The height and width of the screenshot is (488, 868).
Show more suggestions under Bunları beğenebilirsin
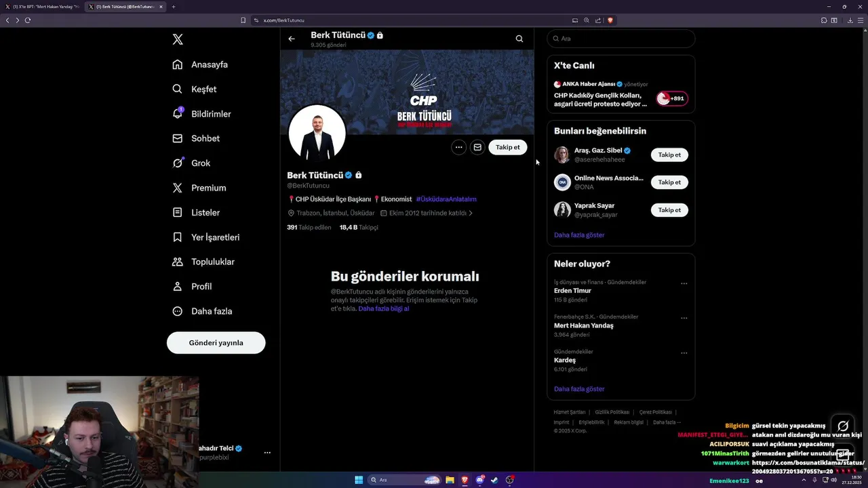coord(579,235)
